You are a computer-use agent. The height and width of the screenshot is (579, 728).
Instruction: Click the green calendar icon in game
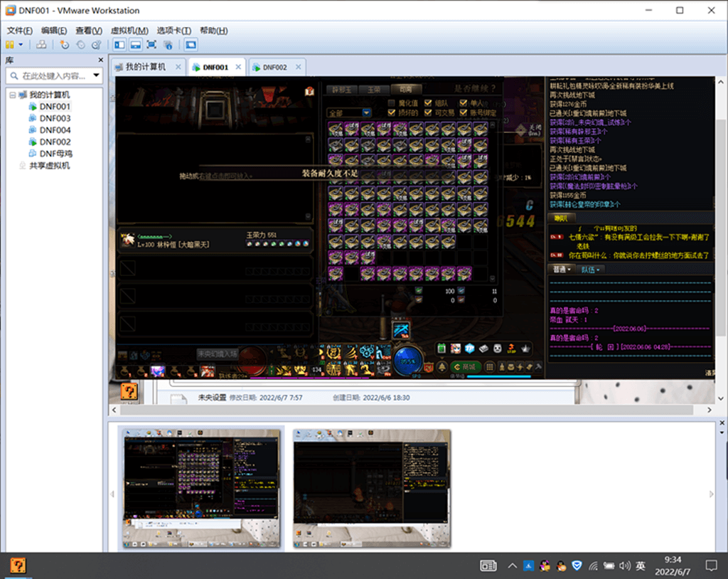[x=441, y=348]
